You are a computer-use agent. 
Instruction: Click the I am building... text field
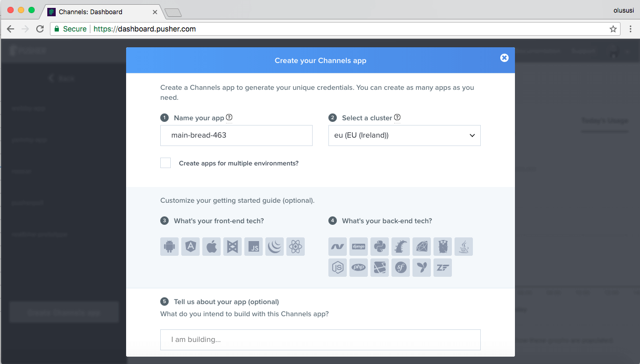click(x=321, y=340)
